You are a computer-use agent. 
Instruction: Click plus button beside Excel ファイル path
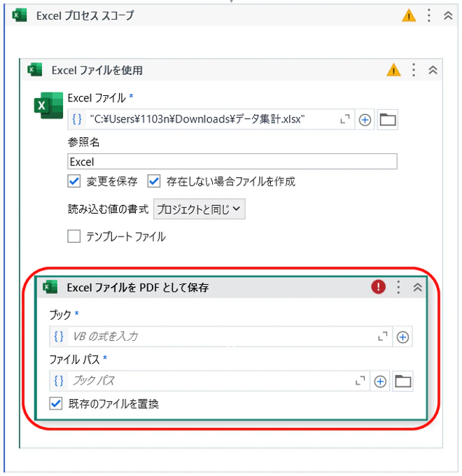tap(365, 120)
